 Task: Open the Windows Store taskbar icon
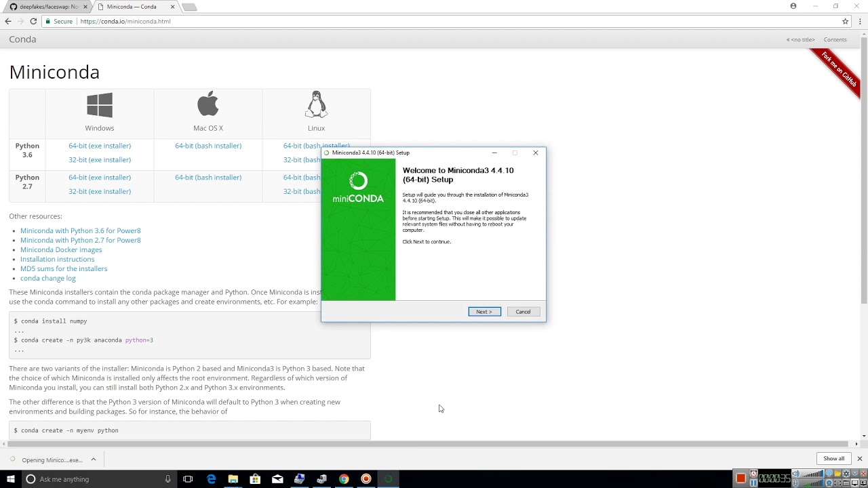click(x=255, y=479)
